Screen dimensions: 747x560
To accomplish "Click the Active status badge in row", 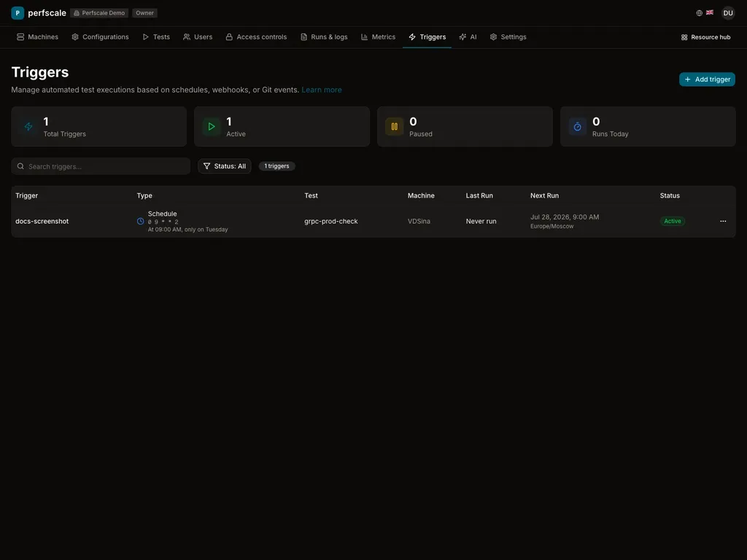I will [672, 221].
